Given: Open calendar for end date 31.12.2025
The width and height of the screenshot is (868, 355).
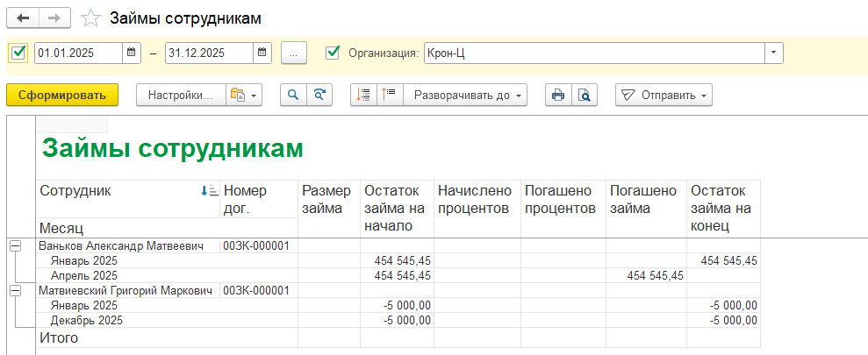Looking at the screenshot, I should click(x=262, y=53).
